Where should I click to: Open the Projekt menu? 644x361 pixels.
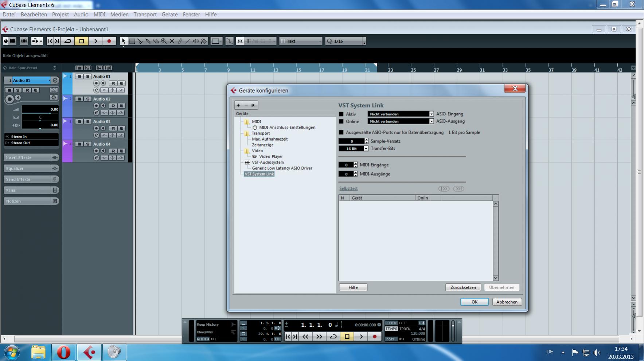[x=60, y=15]
